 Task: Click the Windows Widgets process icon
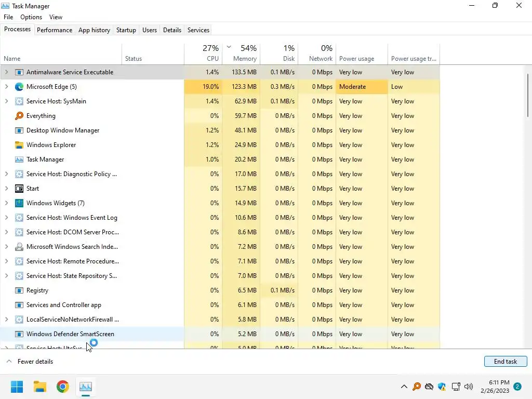(19, 203)
